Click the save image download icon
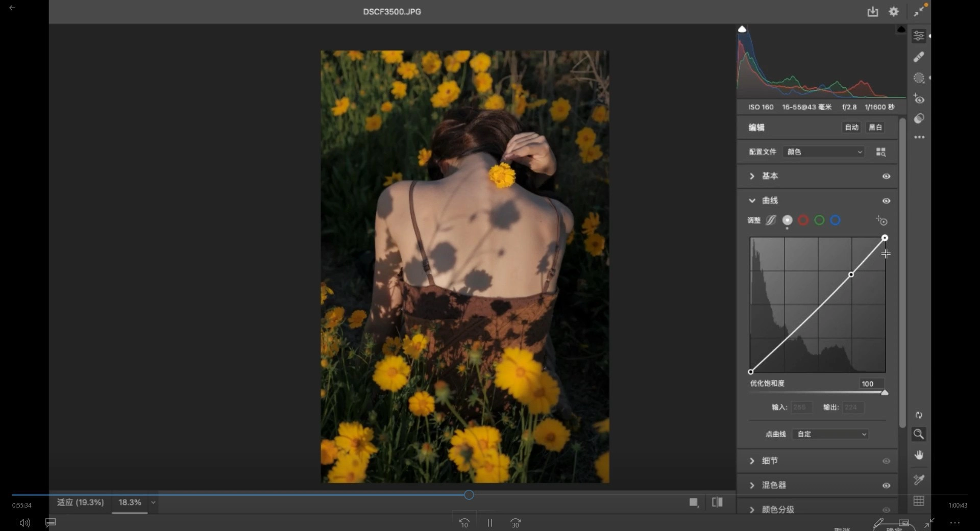The image size is (980, 531). tap(873, 11)
